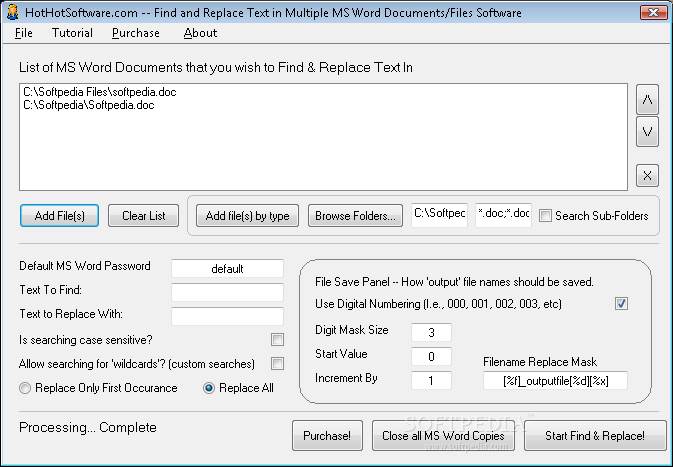Image resolution: width=673 pixels, height=467 pixels.
Task: Open the Tutorial menu
Action: tap(72, 33)
